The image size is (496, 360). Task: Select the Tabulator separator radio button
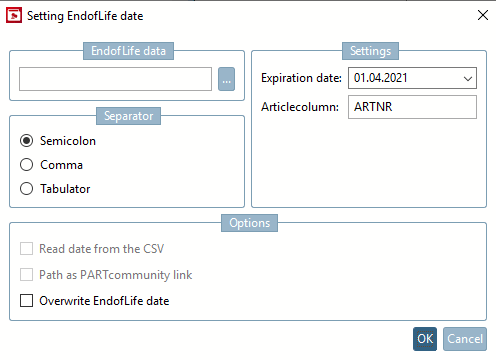coord(26,189)
